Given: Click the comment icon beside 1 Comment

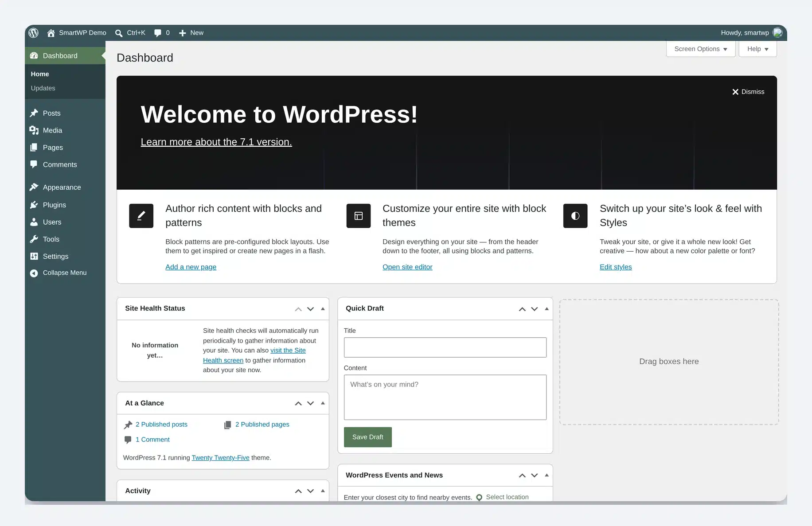Looking at the screenshot, I should point(128,440).
